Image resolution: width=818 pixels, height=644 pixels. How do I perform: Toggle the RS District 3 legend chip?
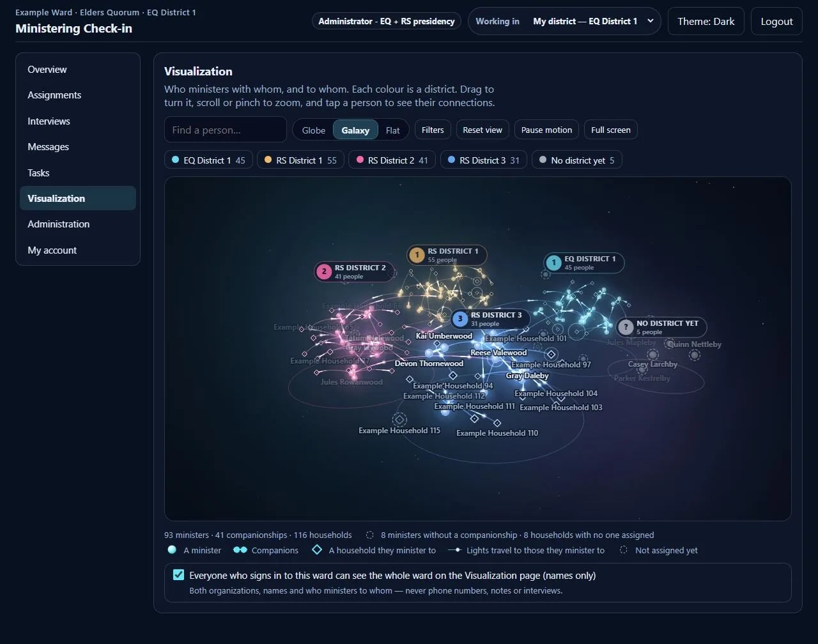(x=483, y=160)
